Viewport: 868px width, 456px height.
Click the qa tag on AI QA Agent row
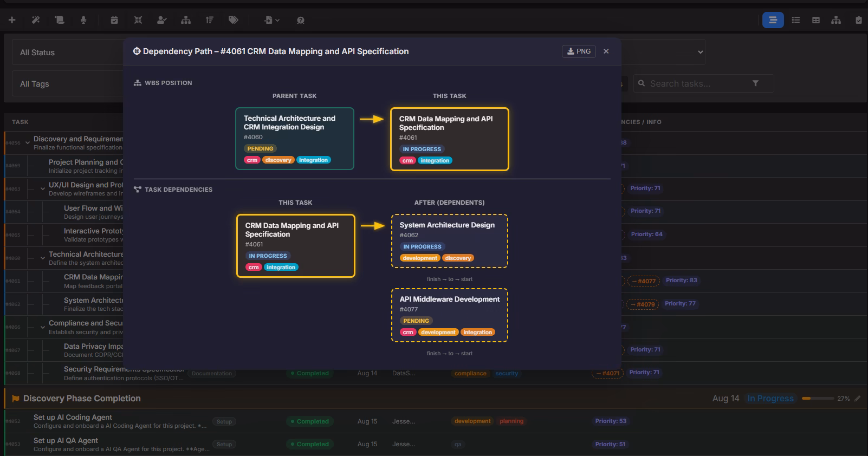pos(458,444)
